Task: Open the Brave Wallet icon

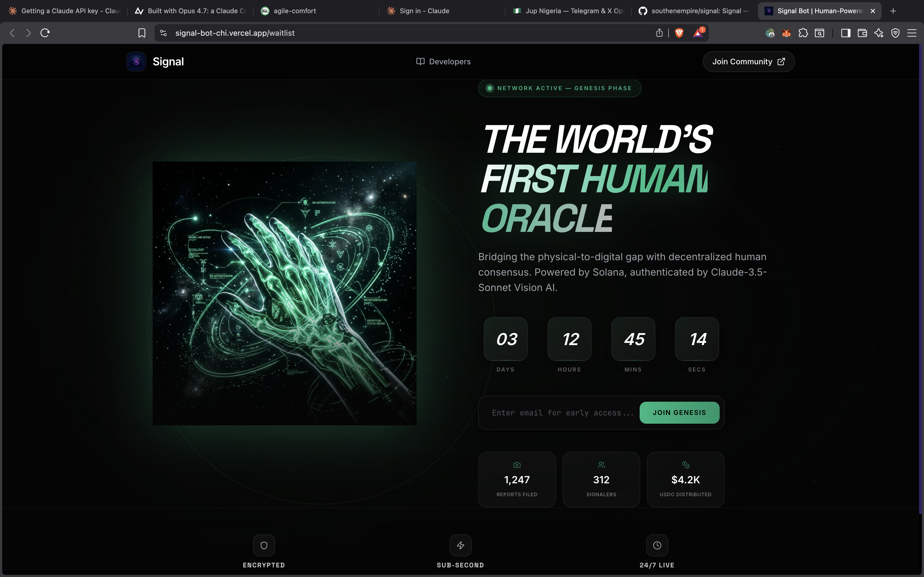Action: point(862,33)
